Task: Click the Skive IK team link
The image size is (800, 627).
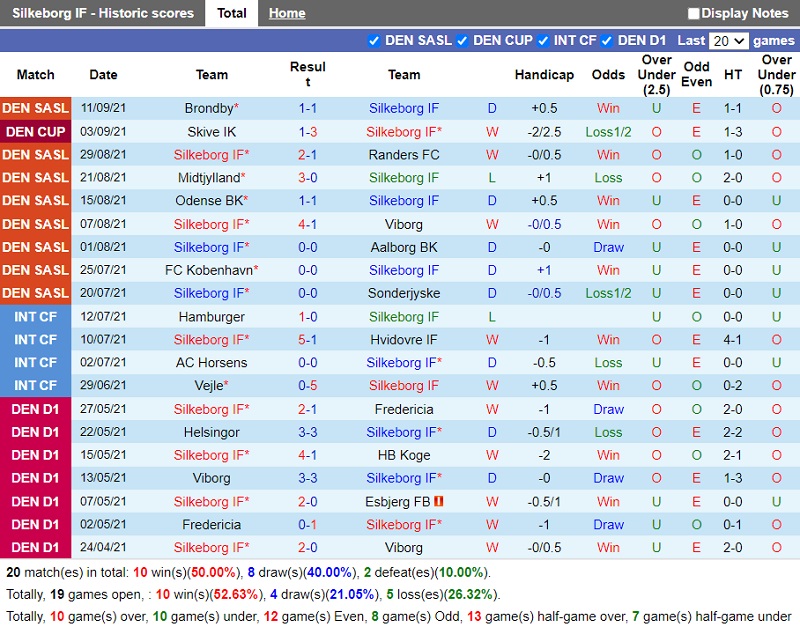Action: [x=211, y=132]
